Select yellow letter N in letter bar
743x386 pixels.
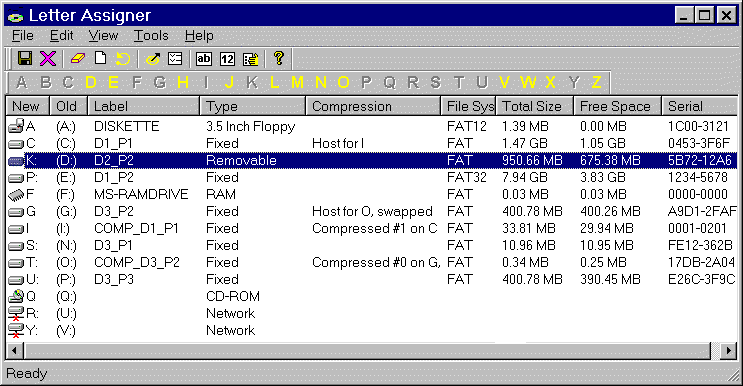pyautogui.click(x=321, y=82)
